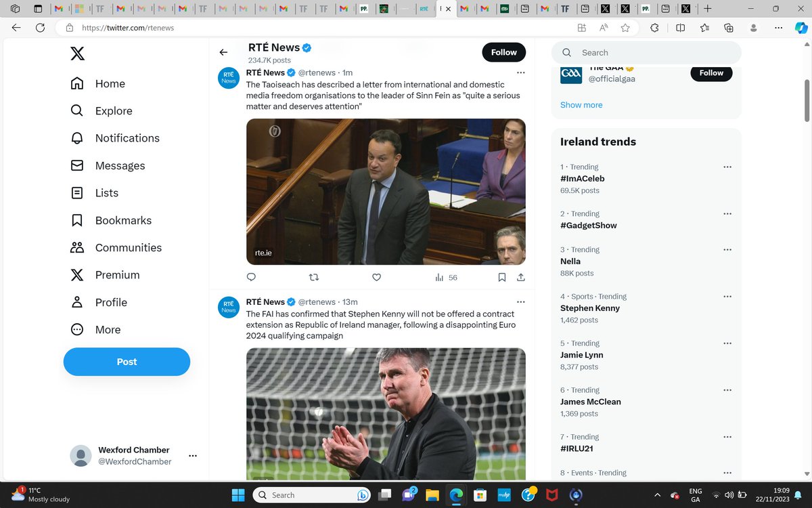Open the #GadgetShow trend
The image size is (812, 508).
tap(589, 226)
